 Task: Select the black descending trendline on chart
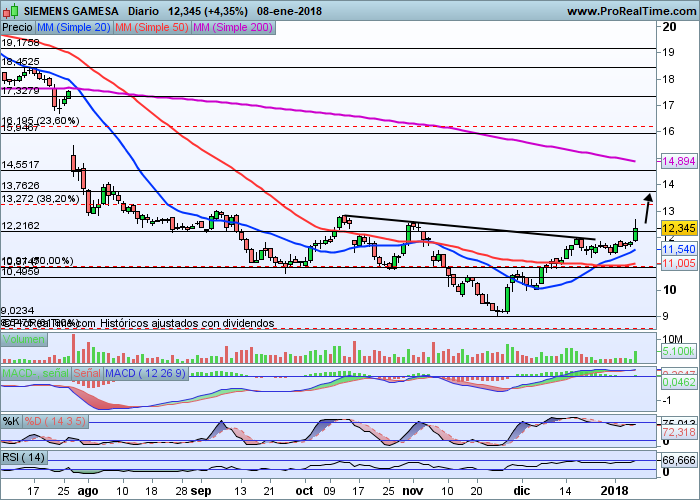[x=470, y=228]
